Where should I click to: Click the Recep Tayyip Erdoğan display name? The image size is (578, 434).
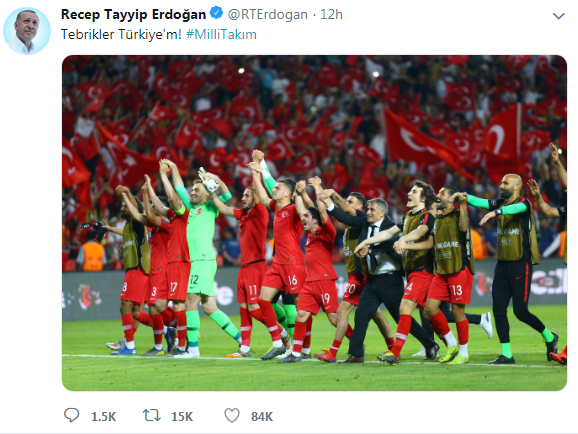coord(133,14)
